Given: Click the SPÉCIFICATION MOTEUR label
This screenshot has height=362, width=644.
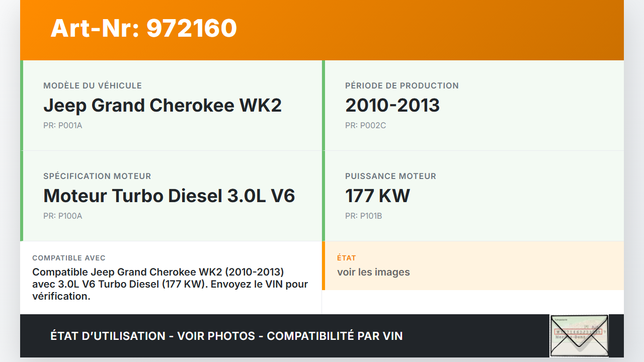Looking at the screenshot, I should (x=97, y=176).
